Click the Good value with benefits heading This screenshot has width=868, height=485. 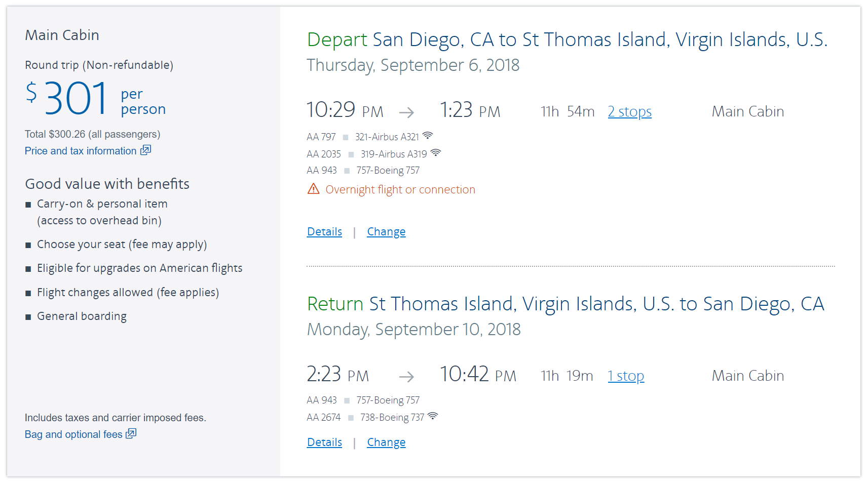[x=107, y=184]
